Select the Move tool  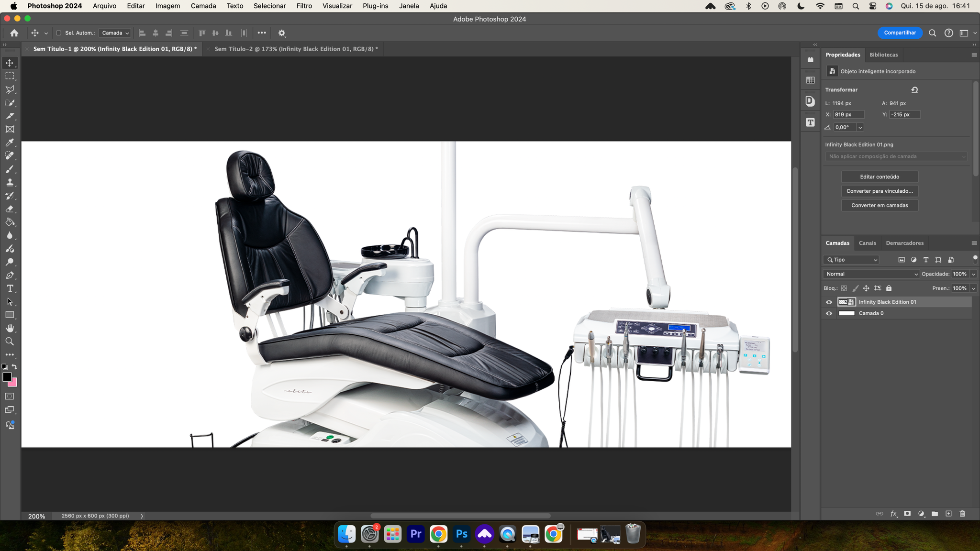(10, 63)
